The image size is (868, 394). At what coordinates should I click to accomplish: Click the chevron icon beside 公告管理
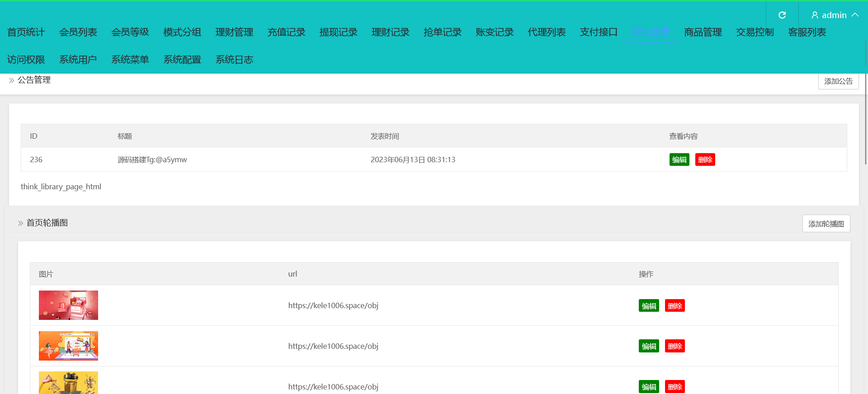pyautogui.click(x=12, y=80)
